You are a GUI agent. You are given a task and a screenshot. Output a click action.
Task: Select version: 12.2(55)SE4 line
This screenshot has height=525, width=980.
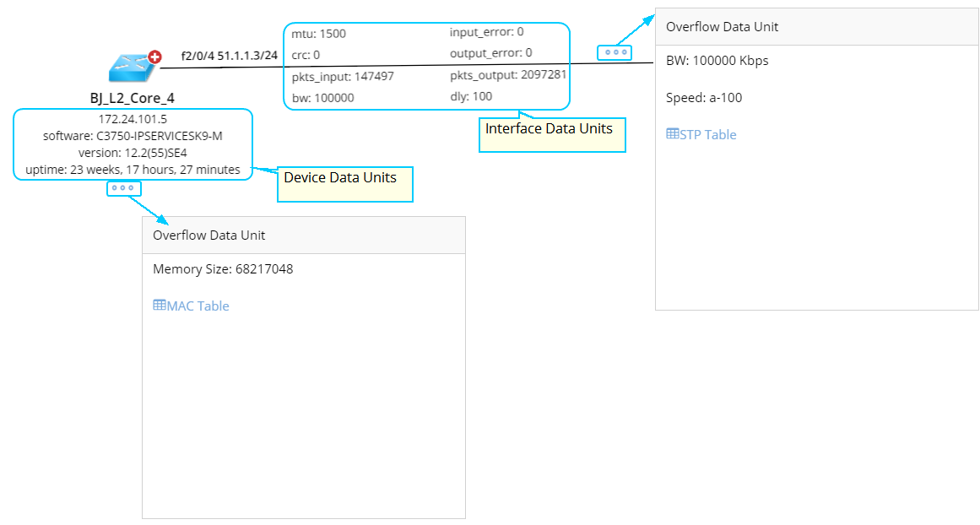[133, 153]
